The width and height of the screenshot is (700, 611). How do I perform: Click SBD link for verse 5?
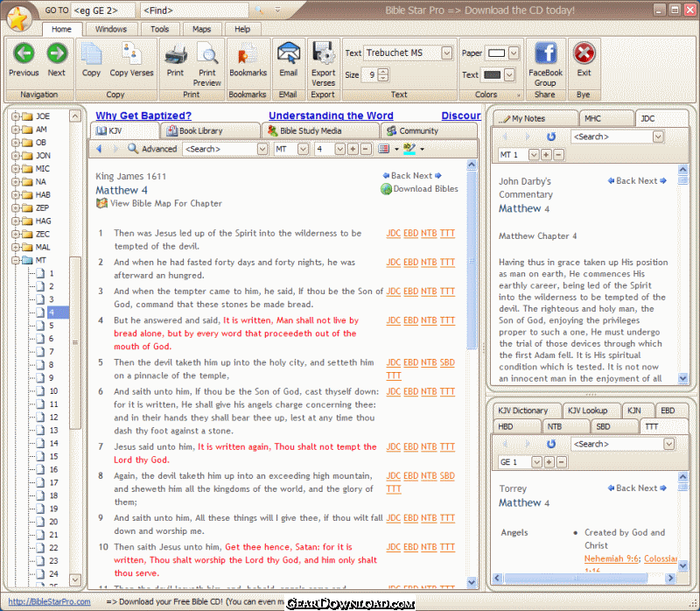point(447,362)
